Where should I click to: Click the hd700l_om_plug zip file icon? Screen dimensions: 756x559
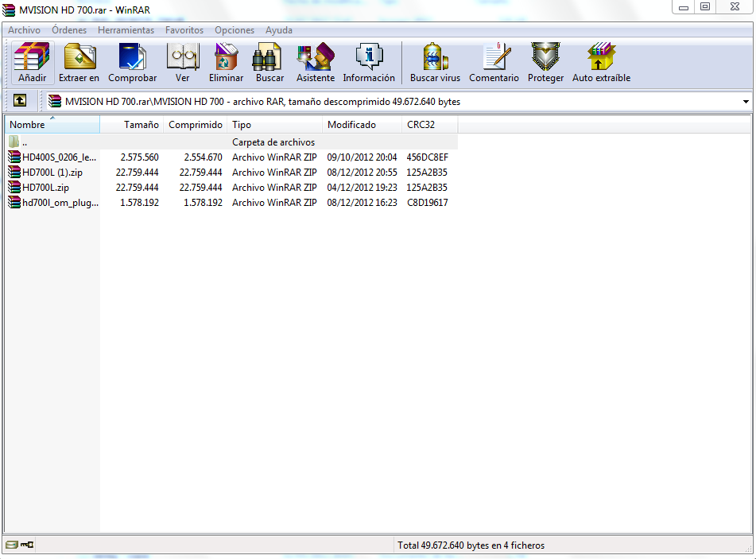point(14,202)
